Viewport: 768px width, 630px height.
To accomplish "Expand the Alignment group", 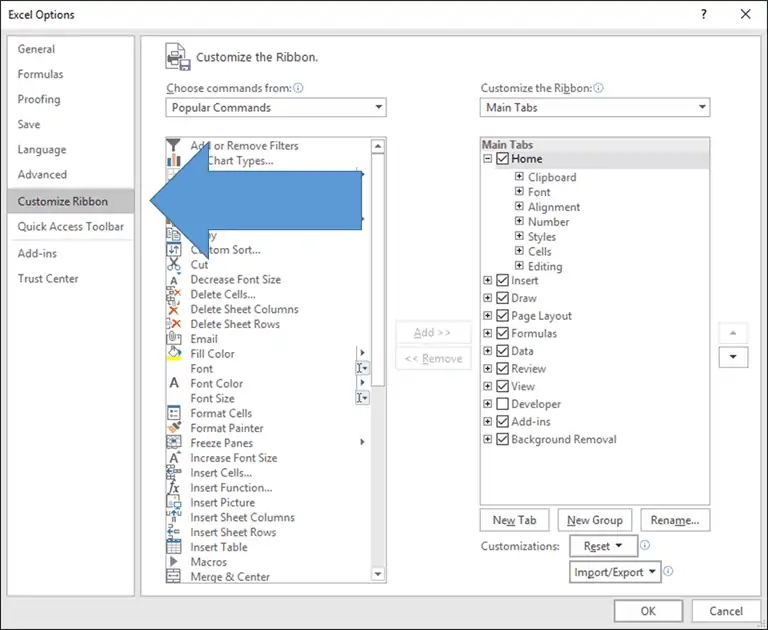I will (x=519, y=206).
